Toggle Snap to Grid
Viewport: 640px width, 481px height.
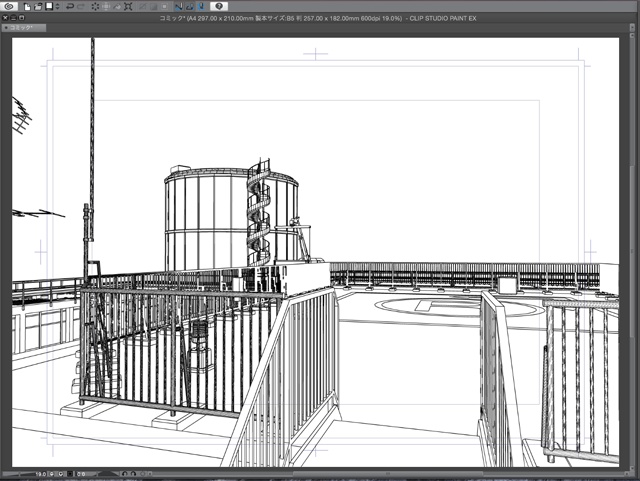(x=200, y=6)
